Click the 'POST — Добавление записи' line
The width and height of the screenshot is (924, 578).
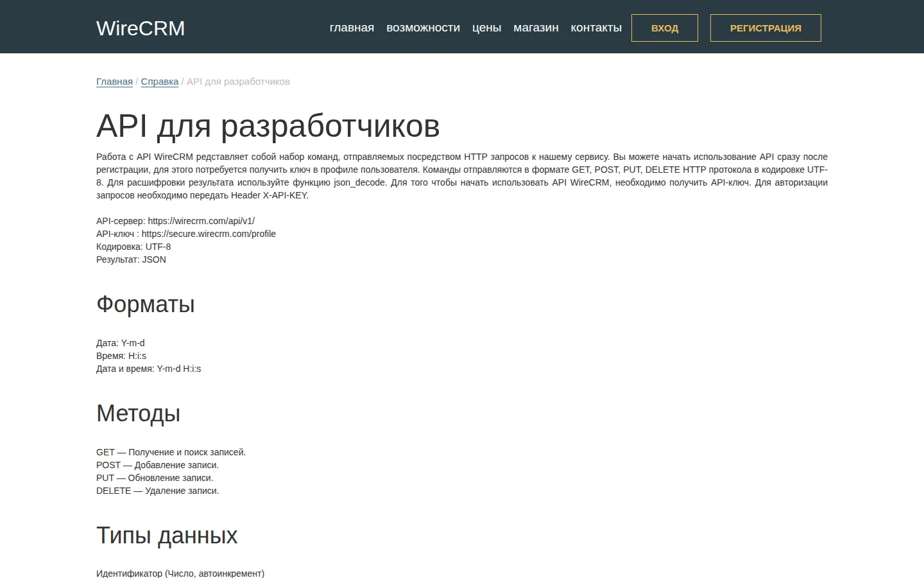pyautogui.click(x=157, y=465)
